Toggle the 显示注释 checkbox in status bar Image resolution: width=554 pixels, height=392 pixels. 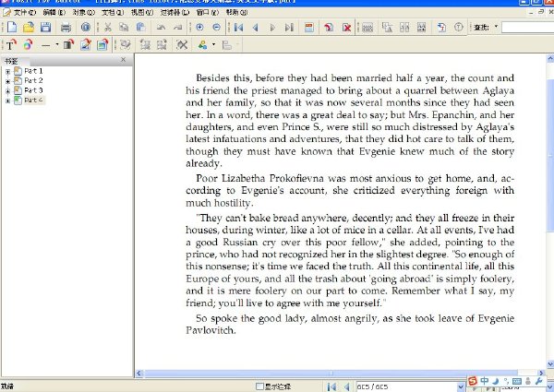[x=259, y=386]
